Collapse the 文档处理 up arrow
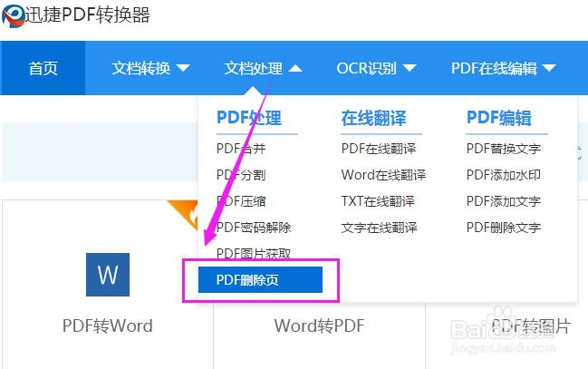The image size is (588, 369). coord(295,68)
